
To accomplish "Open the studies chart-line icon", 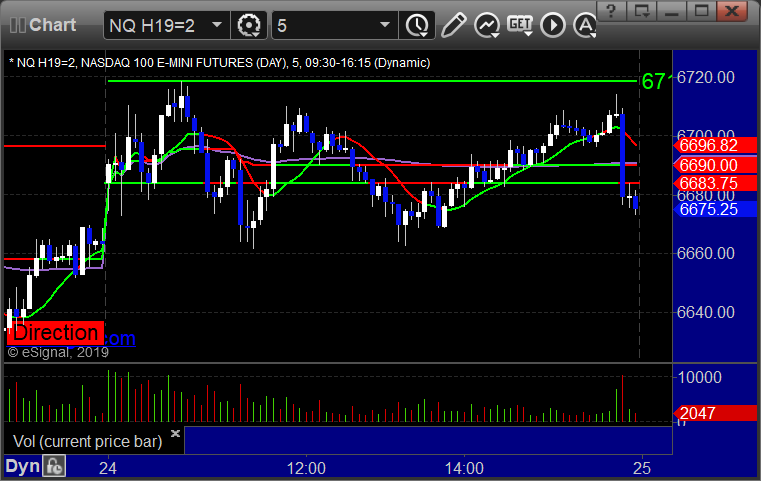I will 487,25.
